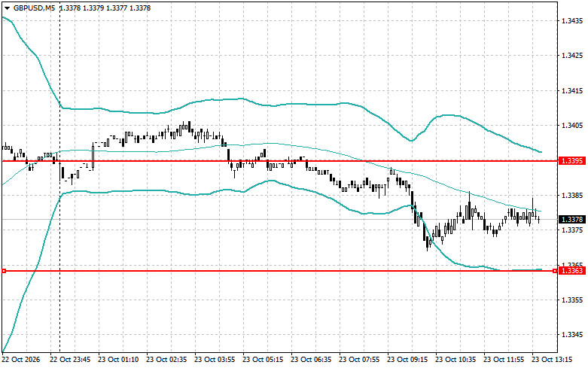588x368 pixels.
Task: Click the 1.3375 price axis label
Action: (x=572, y=230)
